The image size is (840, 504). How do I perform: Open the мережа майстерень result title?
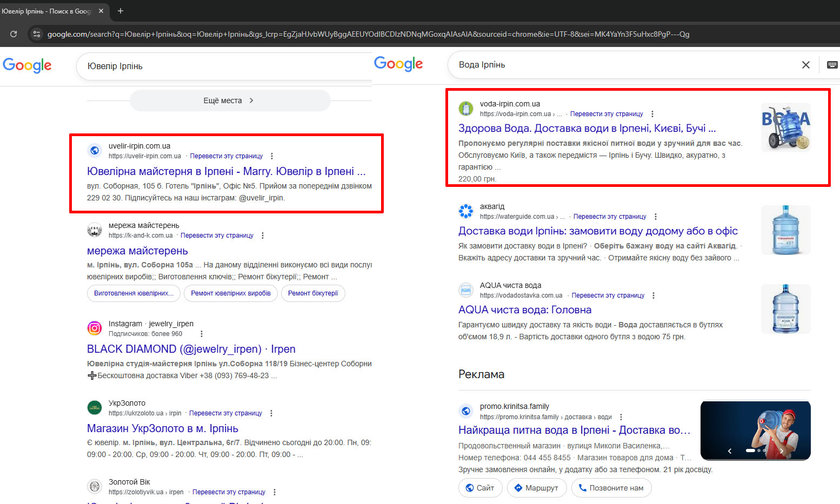[x=137, y=251]
